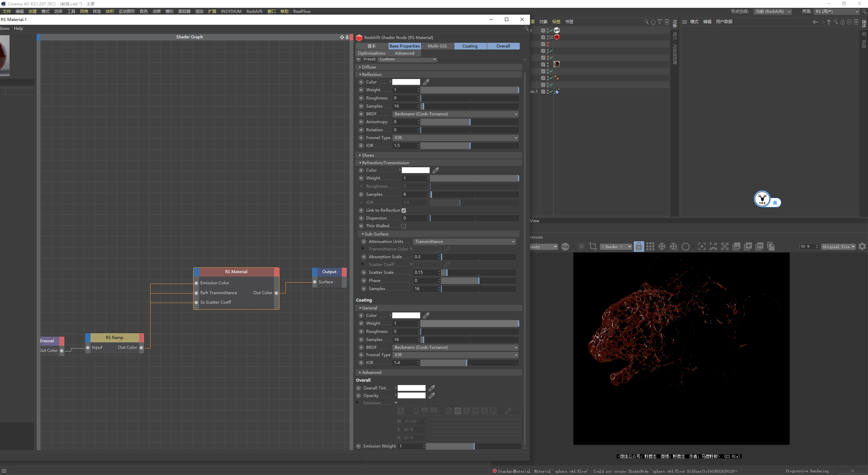Toggle animation radio for Reflection Roughness

tap(361, 98)
